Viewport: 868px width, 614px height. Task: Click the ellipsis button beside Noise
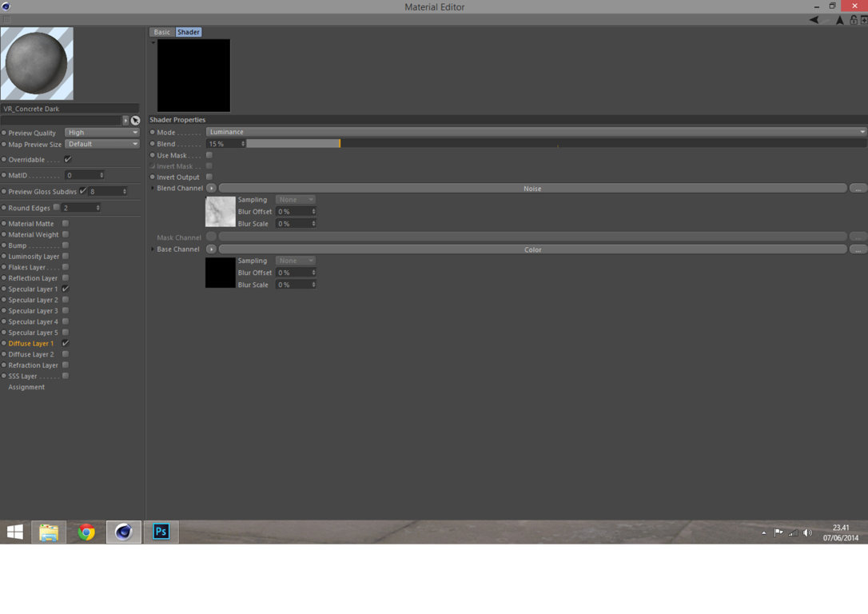click(858, 189)
